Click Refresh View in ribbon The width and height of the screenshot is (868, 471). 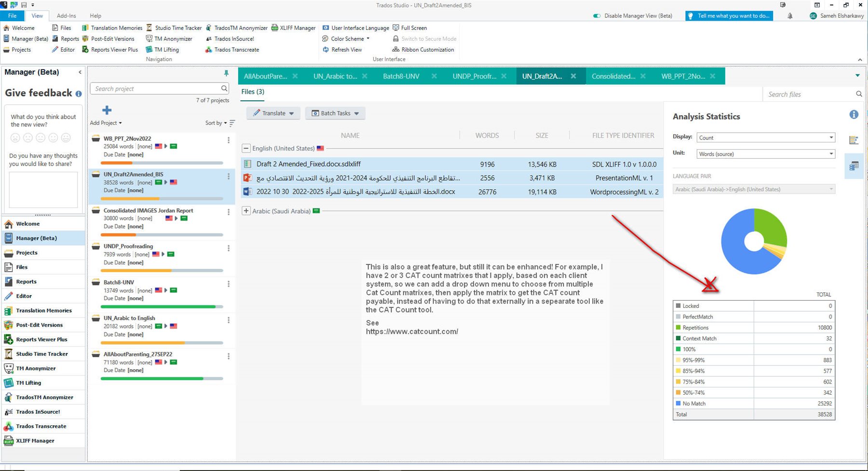tap(342, 49)
